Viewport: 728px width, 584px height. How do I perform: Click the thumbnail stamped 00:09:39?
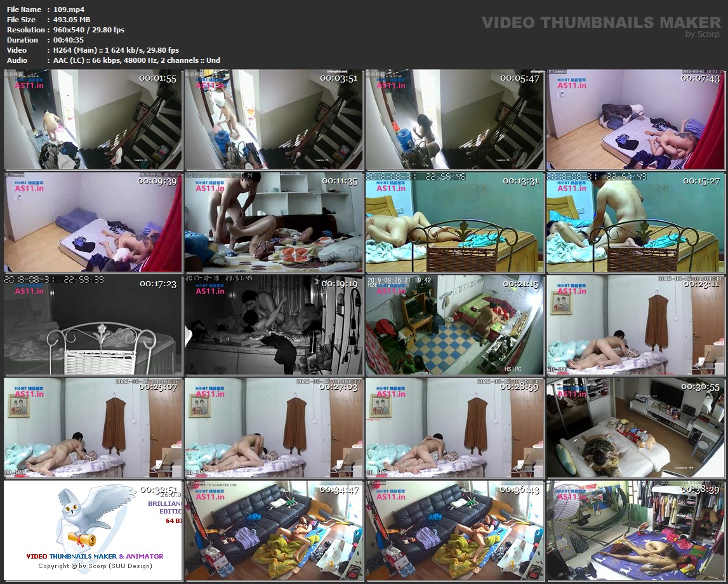click(x=93, y=222)
